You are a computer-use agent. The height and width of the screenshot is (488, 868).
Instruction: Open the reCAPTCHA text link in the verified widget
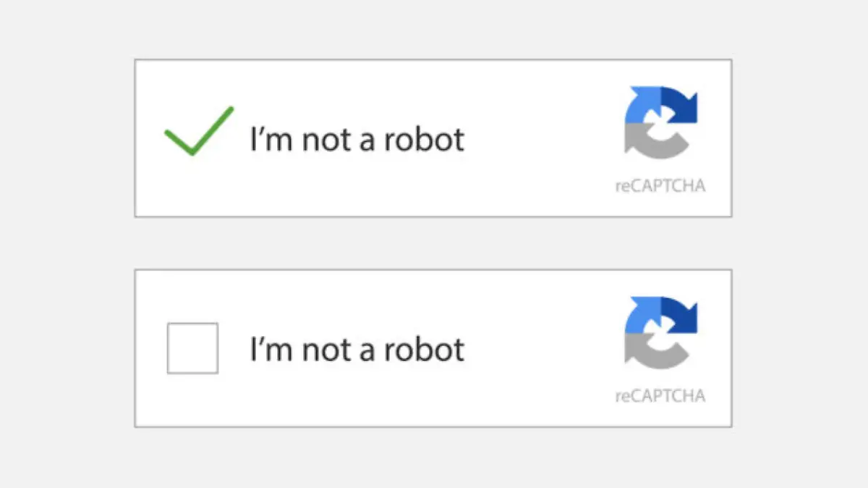click(x=660, y=185)
